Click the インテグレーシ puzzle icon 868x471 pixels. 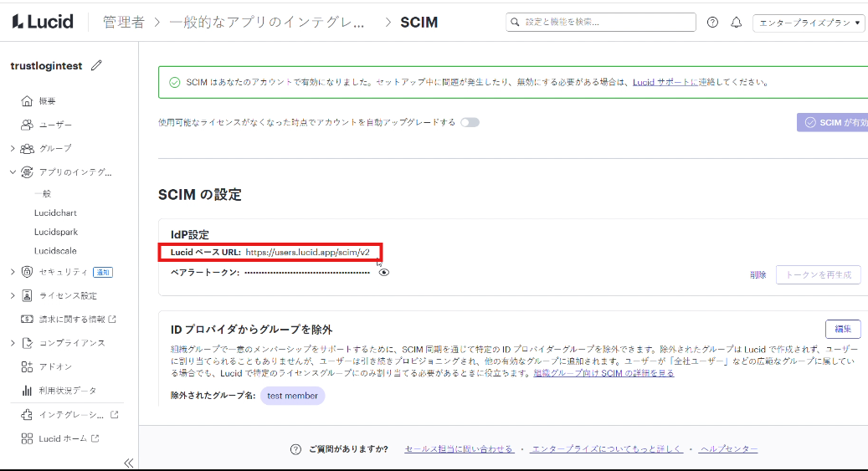click(x=27, y=415)
